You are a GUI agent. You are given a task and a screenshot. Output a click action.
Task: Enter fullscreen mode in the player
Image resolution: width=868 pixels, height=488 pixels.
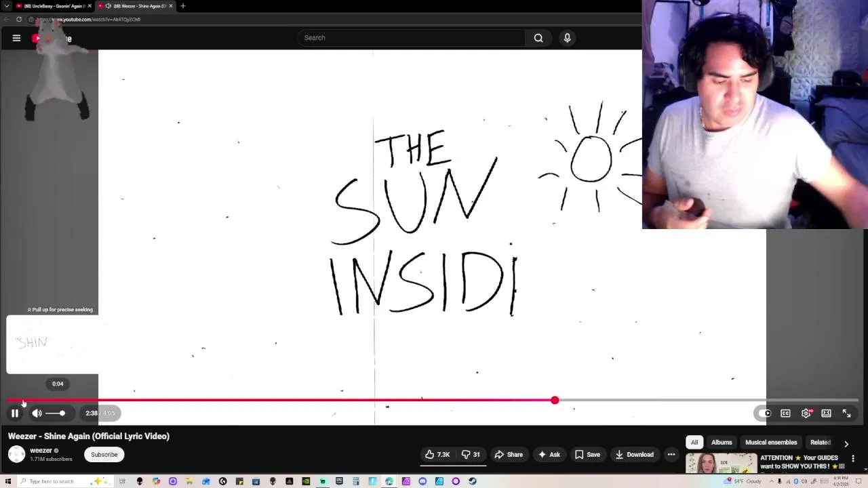(846, 413)
